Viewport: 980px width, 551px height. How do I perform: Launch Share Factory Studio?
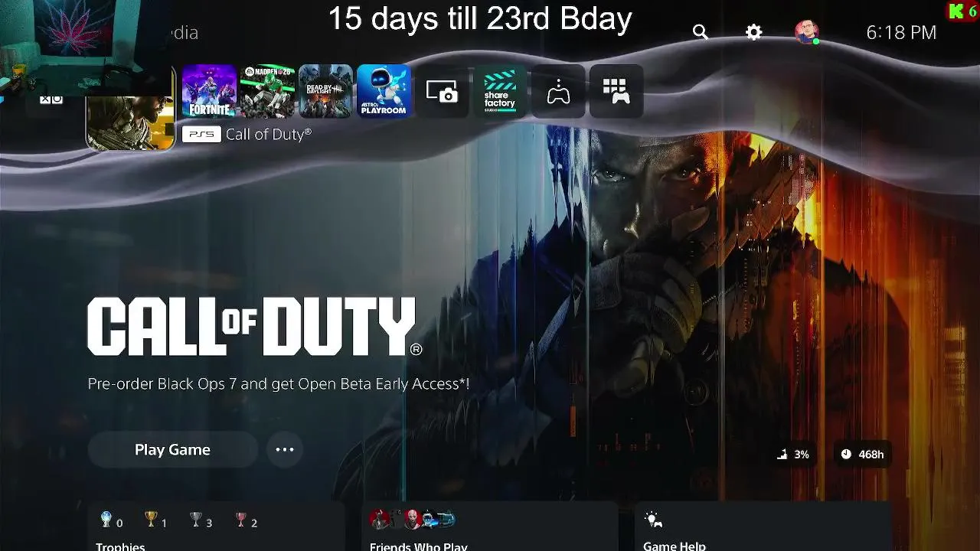click(x=500, y=91)
